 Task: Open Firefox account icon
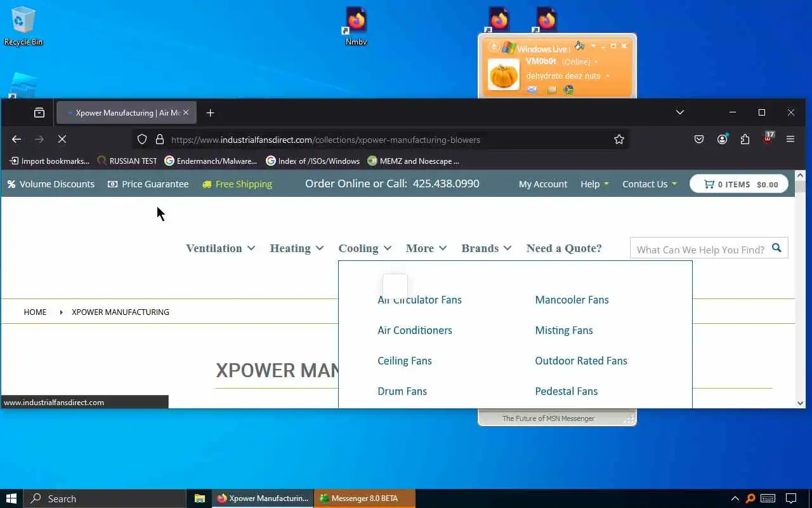point(722,140)
